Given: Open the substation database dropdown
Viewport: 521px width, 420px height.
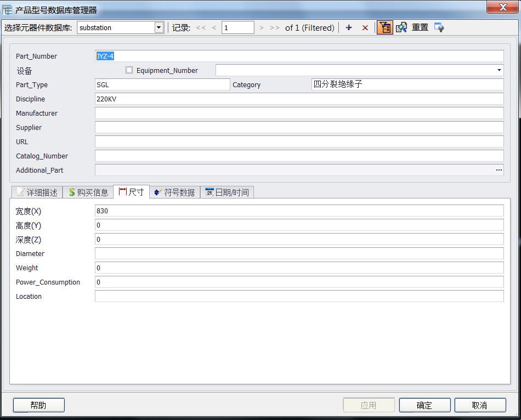Looking at the screenshot, I should 159,27.
